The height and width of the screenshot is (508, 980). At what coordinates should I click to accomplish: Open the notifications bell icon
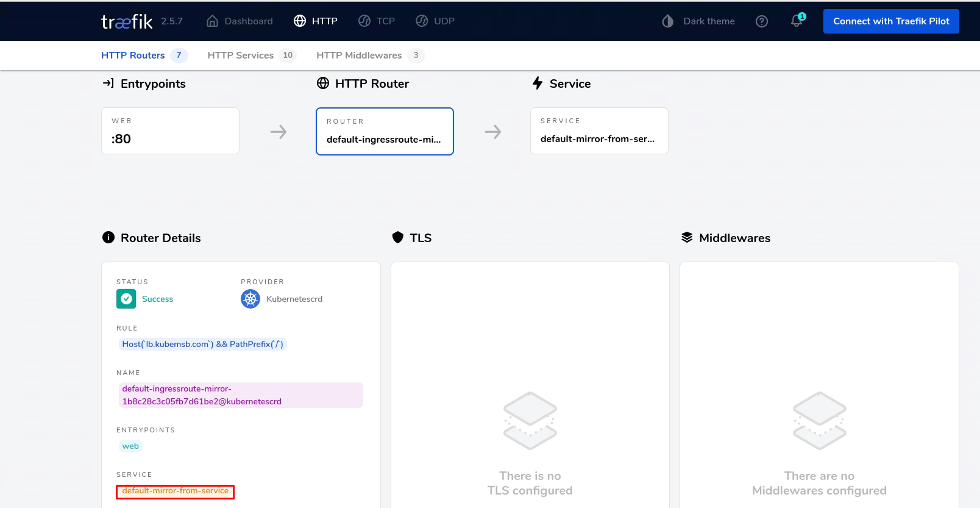click(x=797, y=21)
